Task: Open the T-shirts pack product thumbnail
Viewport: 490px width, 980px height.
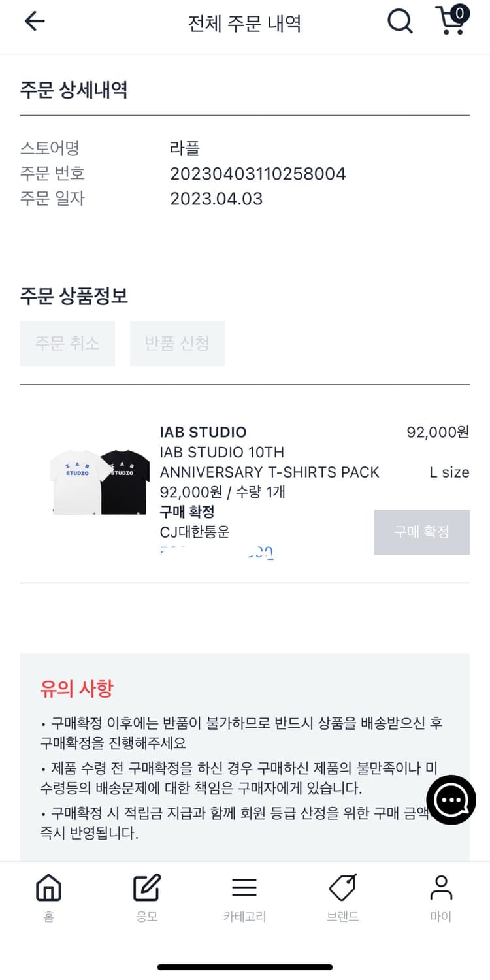Action: [x=100, y=480]
